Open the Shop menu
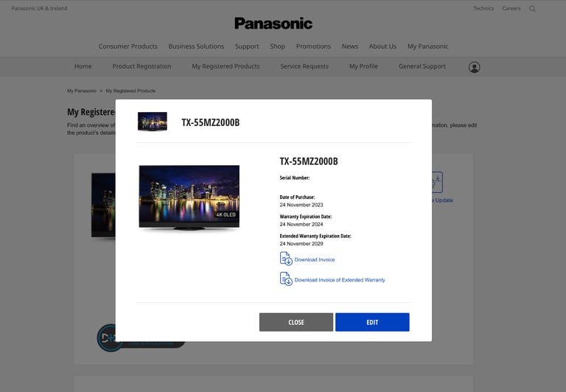Screen dimensions: 566x392 [x=277, y=46]
